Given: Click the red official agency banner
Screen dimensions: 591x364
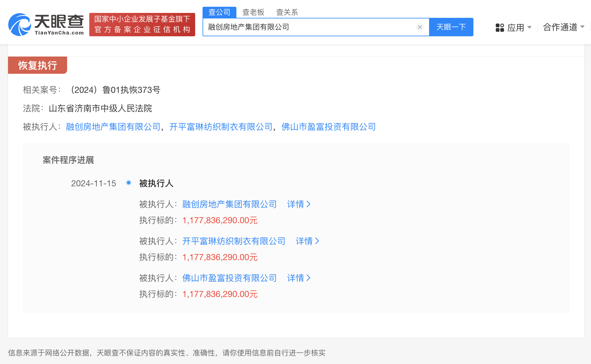Looking at the screenshot, I should point(142,25).
